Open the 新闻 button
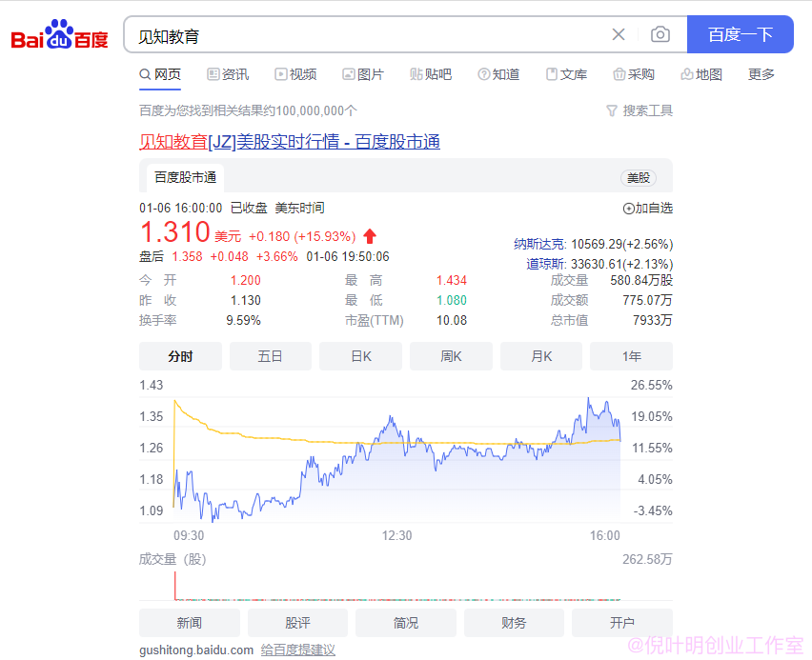 189,623
